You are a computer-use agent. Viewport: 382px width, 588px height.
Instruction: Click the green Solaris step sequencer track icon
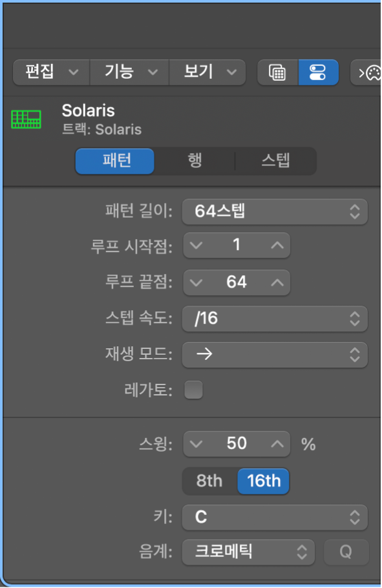click(26, 120)
